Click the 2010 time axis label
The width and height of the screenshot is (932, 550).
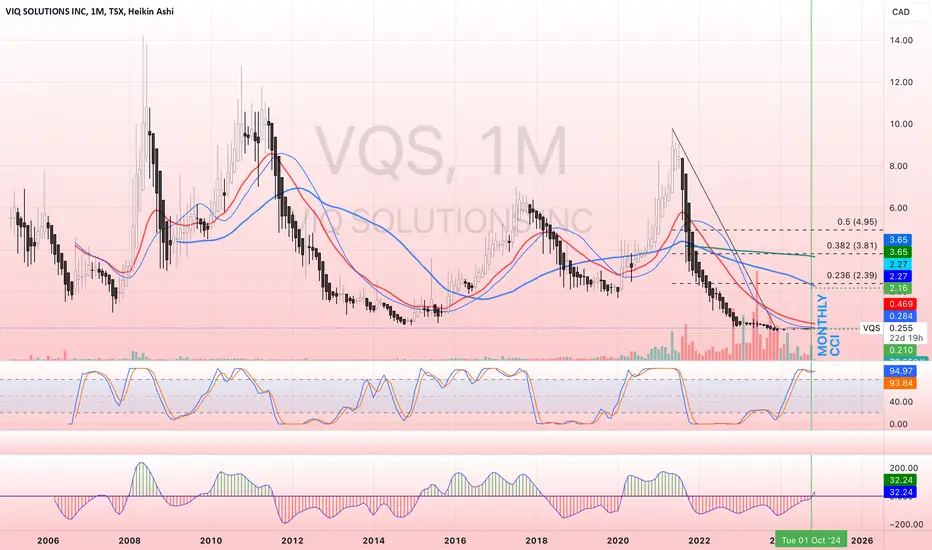pyautogui.click(x=211, y=540)
